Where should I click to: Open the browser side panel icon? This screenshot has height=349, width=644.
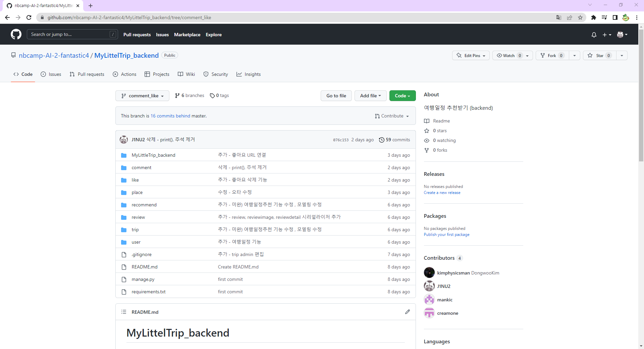coord(615,17)
